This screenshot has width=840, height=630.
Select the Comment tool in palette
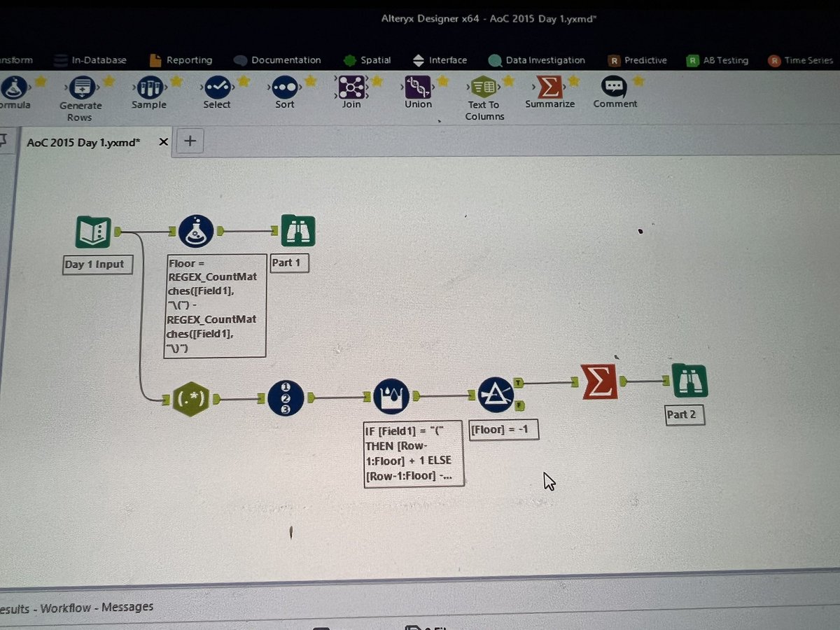point(615,92)
